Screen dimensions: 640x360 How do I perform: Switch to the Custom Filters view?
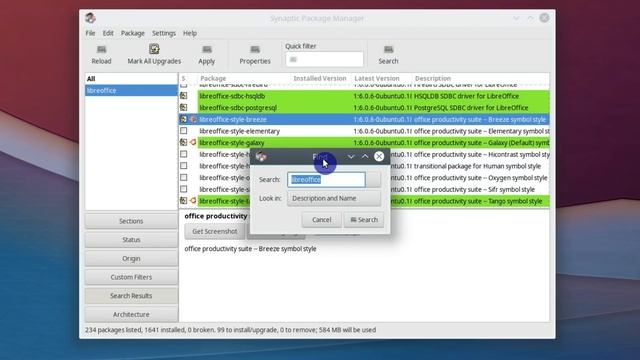131,277
